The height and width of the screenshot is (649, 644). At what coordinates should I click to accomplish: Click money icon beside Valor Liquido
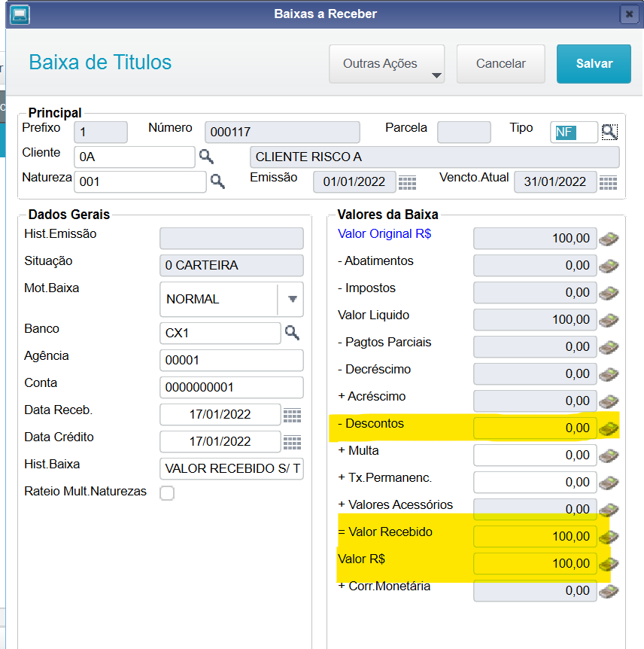pos(609,320)
